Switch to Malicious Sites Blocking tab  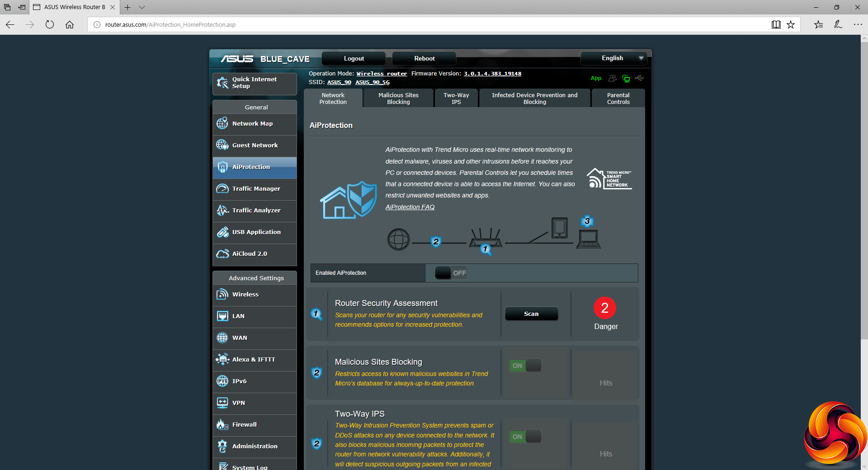point(398,99)
